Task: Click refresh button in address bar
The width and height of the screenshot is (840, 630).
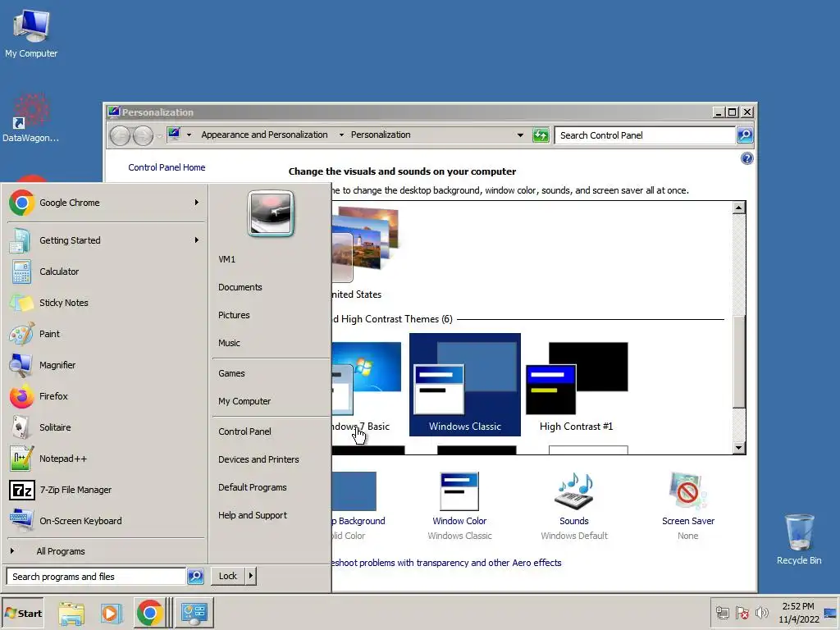Action: [x=541, y=135]
